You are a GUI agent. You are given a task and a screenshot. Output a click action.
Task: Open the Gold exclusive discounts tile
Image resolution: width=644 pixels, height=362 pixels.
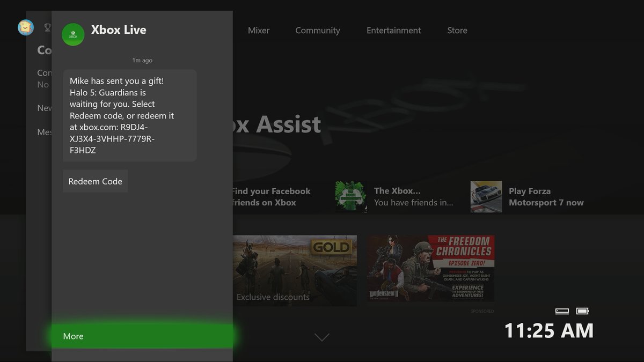tap(295, 270)
